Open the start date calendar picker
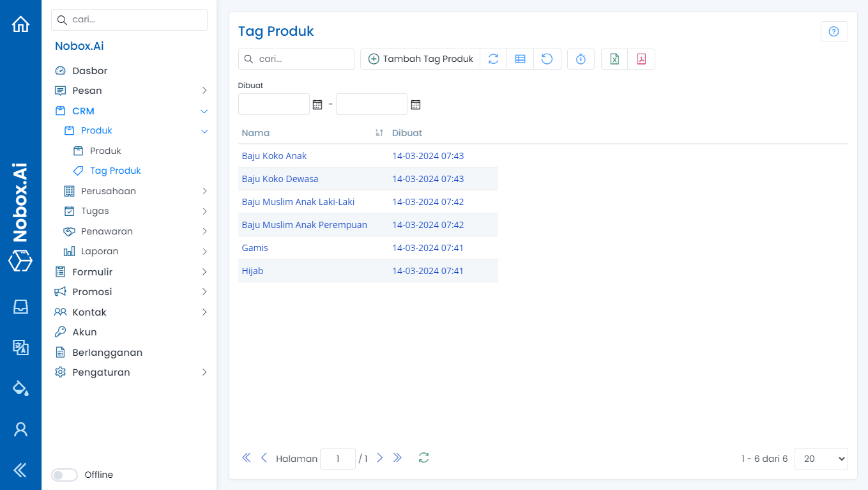 pyautogui.click(x=317, y=104)
